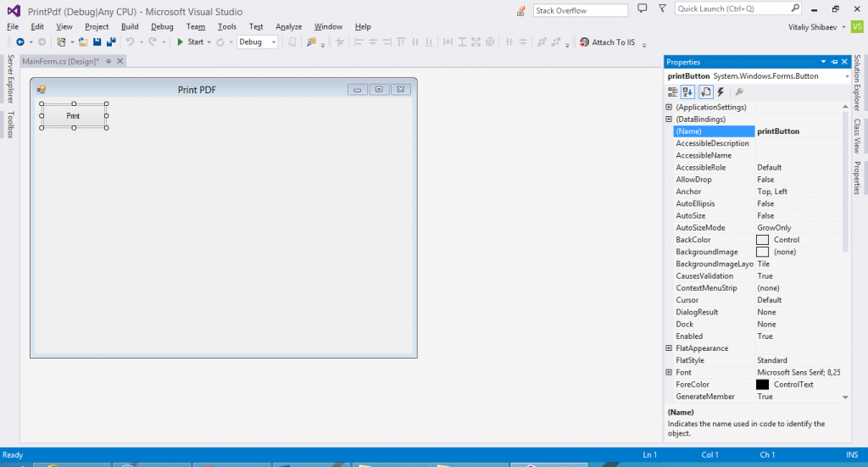Click the Save All icon

(111, 42)
